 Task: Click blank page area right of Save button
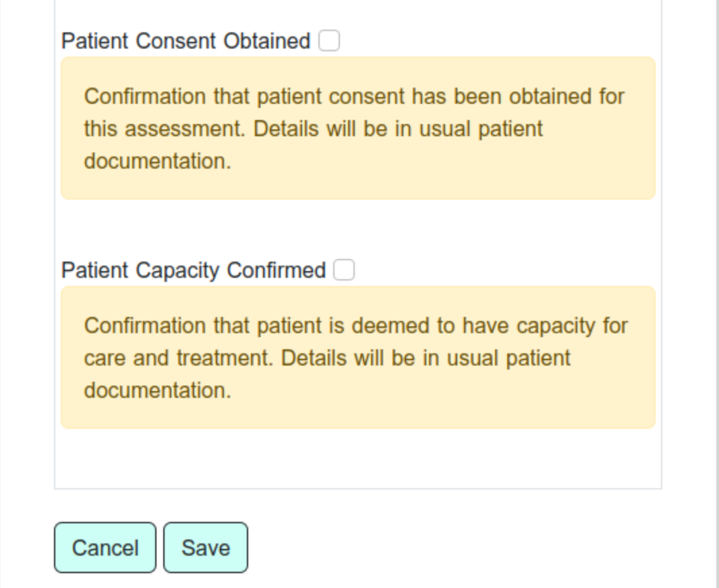point(472,548)
